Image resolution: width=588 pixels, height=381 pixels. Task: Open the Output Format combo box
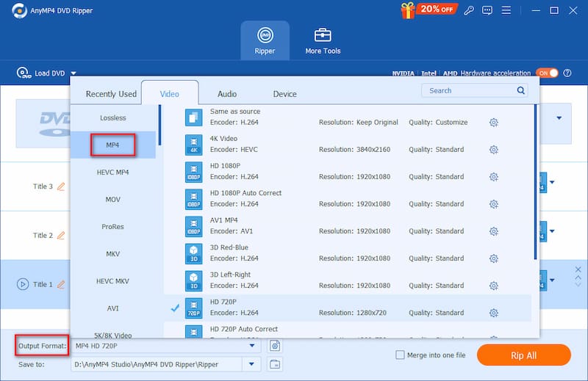coord(166,346)
